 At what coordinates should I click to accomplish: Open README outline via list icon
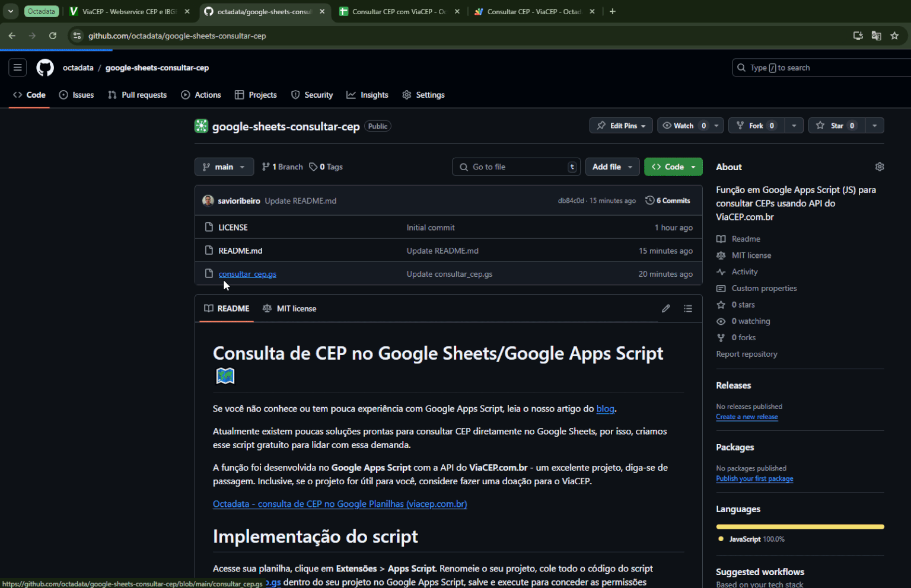(x=687, y=308)
